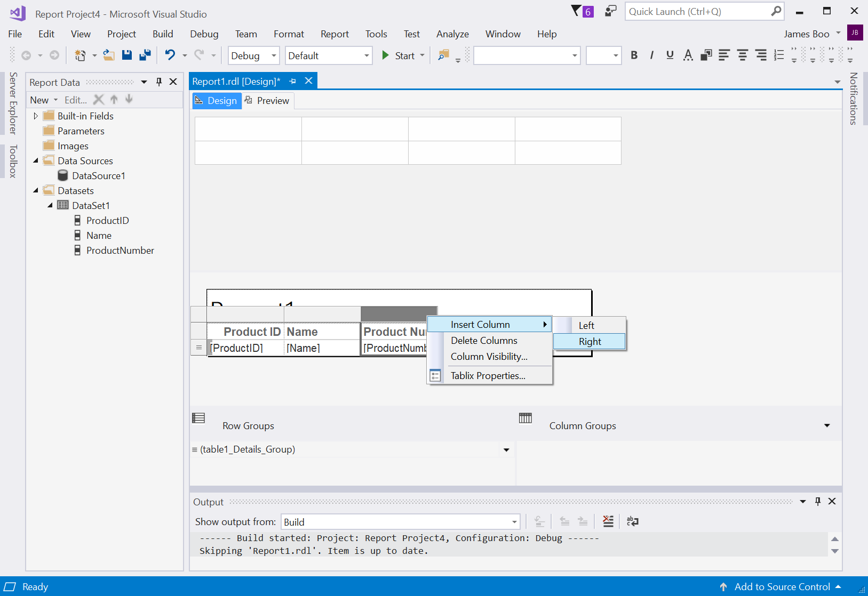This screenshot has height=596, width=868.
Task: Toggle Word Wrap icon in Output panel
Action: [x=633, y=521]
